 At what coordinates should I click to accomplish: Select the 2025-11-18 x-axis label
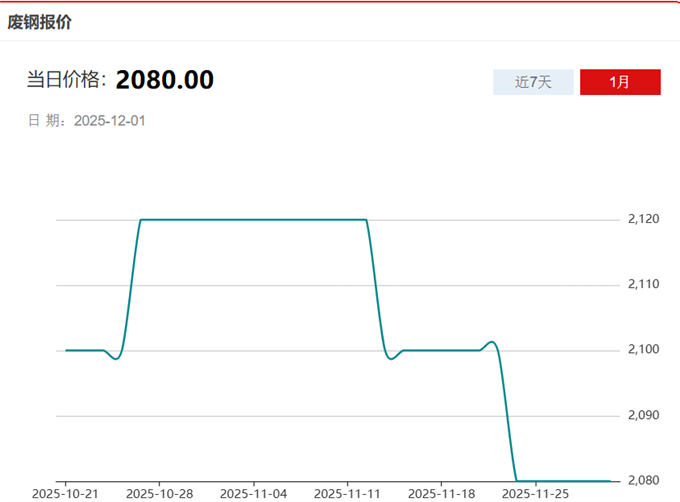441,493
